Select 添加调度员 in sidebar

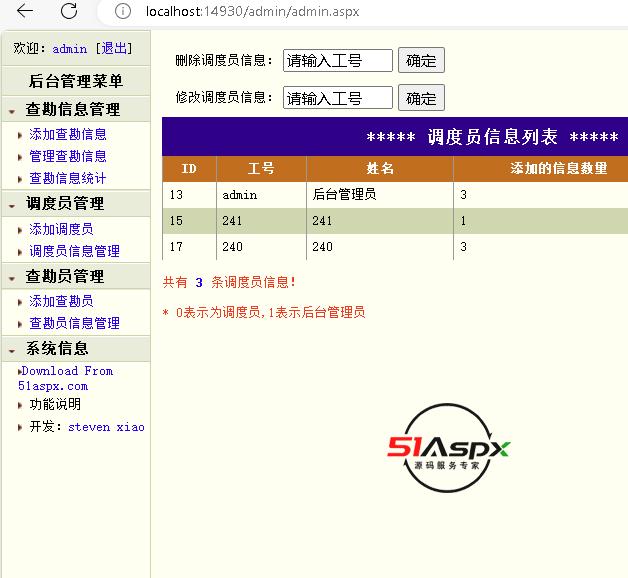[61, 229]
